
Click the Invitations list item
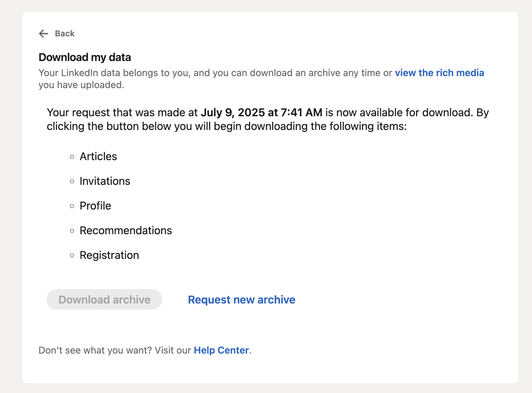[x=105, y=181]
